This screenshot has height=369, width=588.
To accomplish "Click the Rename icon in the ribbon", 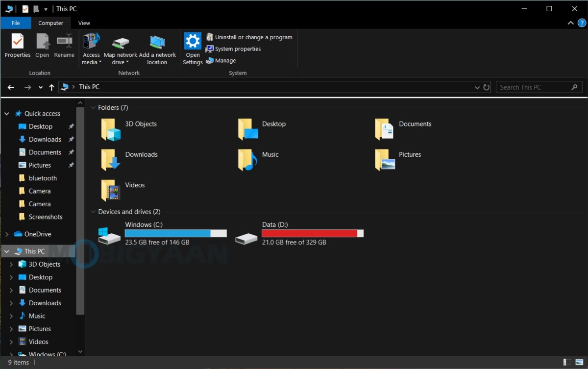I will pyautogui.click(x=64, y=47).
